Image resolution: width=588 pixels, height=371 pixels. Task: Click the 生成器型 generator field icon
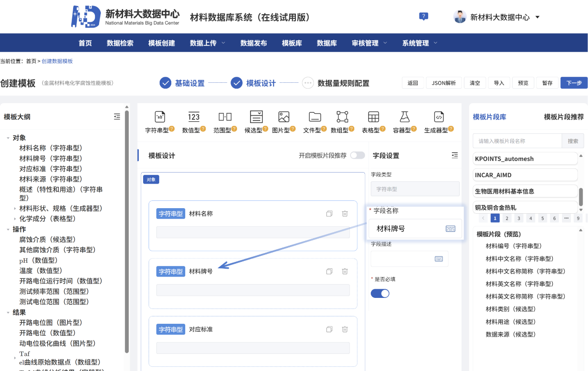click(438, 117)
